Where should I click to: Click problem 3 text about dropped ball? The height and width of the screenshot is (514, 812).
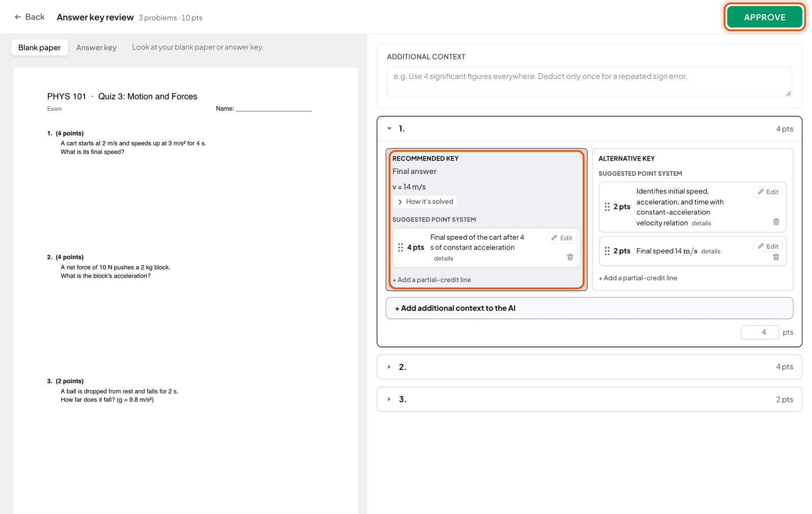(119, 396)
